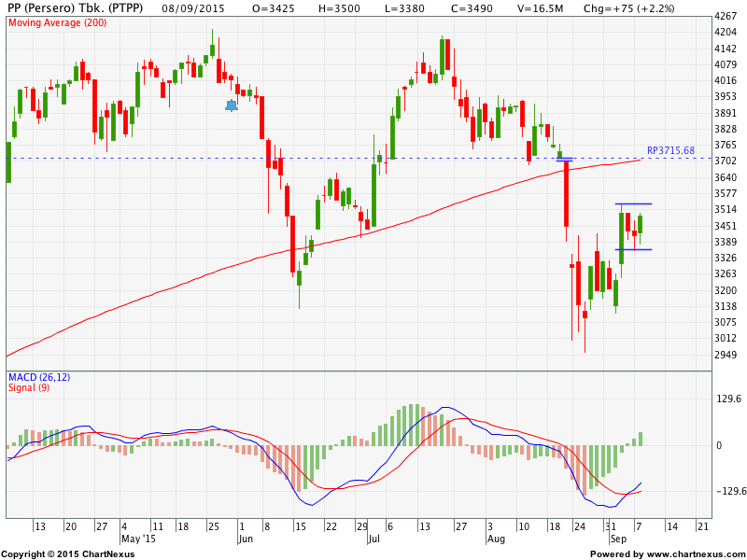Click the Copyright 2015 ChartNexus text
Image resolution: width=747 pixels, height=560 pixels.
[67, 554]
